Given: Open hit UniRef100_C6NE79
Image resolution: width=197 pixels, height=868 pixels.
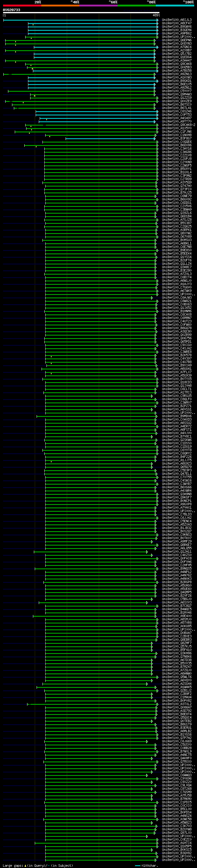Looking at the screenshot, I should tap(177, 196).
